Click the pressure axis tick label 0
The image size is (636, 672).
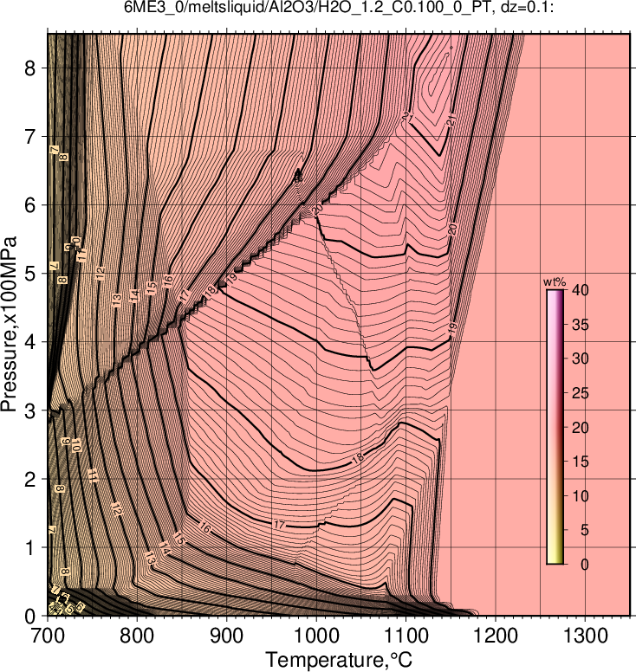tap(29, 617)
